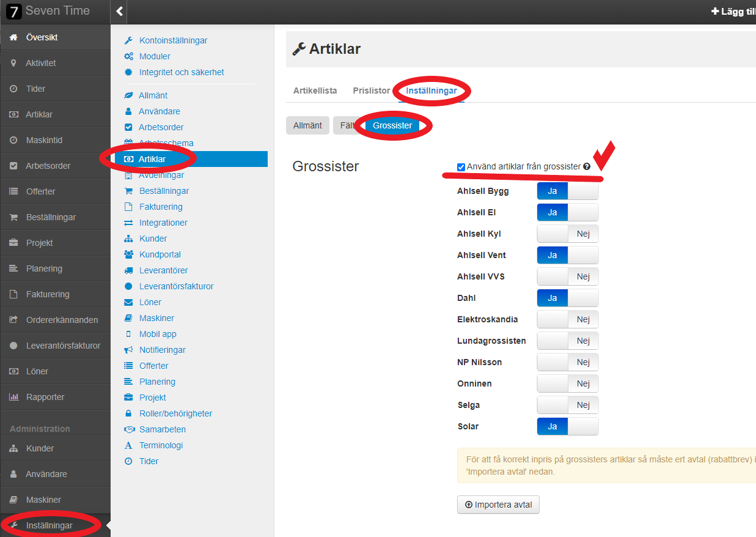The width and height of the screenshot is (756, 537).
Task: Open Översikt via its home icon
Action: point(13,37)
